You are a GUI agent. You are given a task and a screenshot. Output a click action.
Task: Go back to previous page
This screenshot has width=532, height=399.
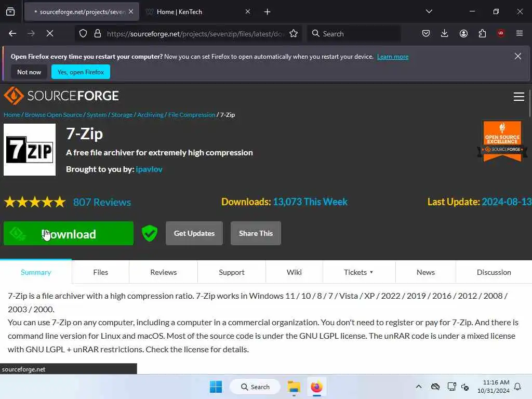tap(12, 33)
